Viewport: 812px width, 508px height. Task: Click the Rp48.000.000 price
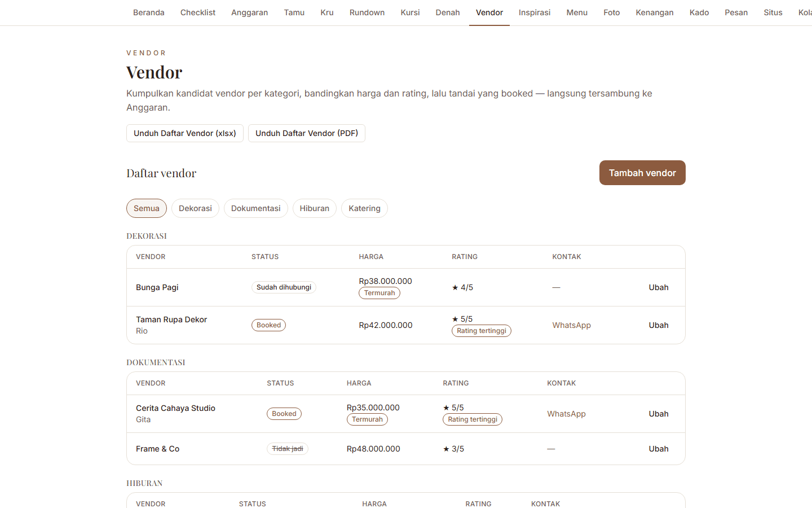click(373, 449)
